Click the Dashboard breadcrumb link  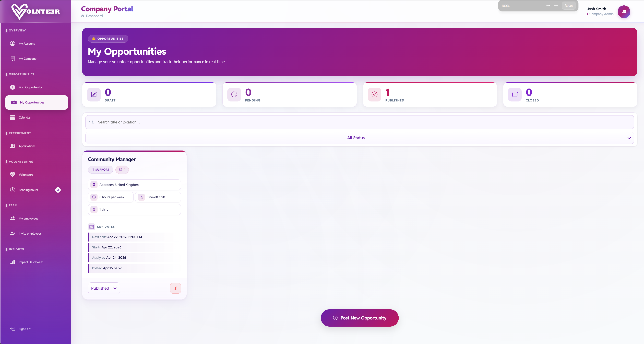[x=94, y=16]
